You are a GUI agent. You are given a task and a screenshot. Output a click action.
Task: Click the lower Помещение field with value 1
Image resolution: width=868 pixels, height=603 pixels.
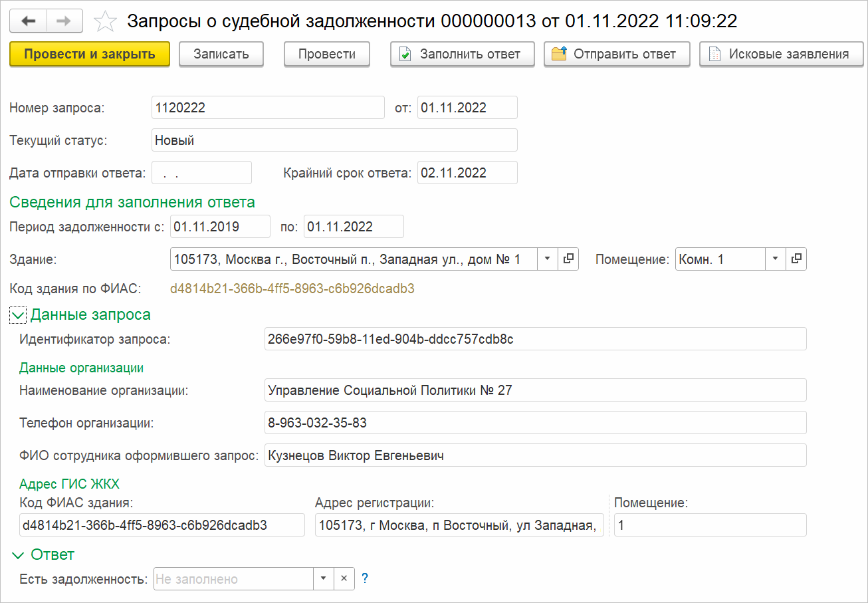pyautogui.click(x=710, y=525)
